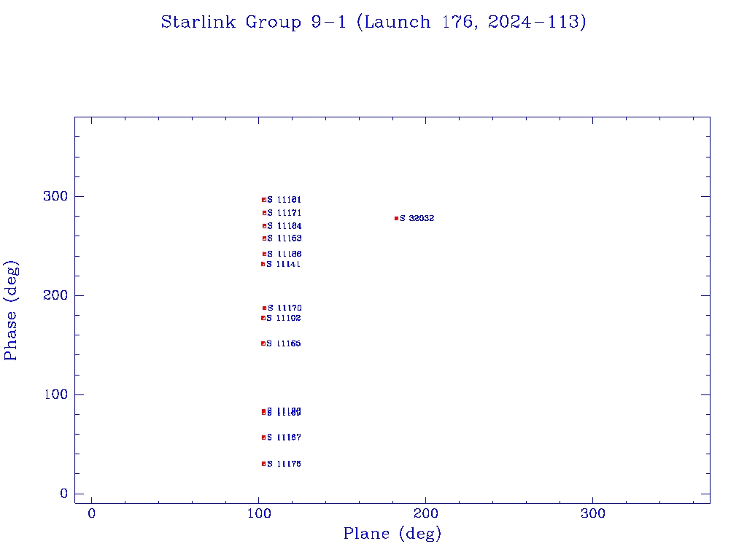Select the 'S 11176' satellite label
747x560 pixels.
pyautogui.click(x=284, y=464)
